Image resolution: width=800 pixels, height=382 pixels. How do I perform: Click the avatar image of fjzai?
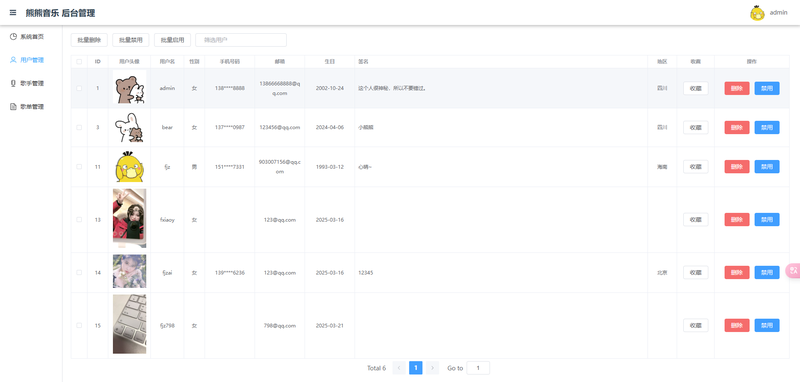coord(130,272)
